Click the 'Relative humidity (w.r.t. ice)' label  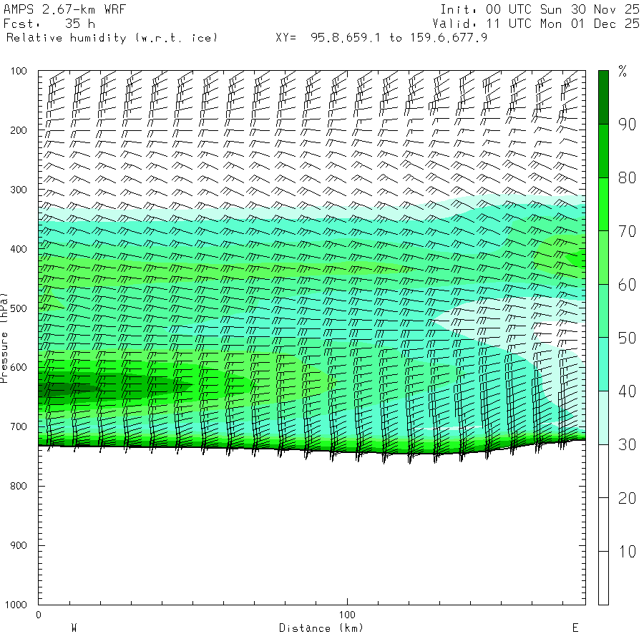coord(112,38)
